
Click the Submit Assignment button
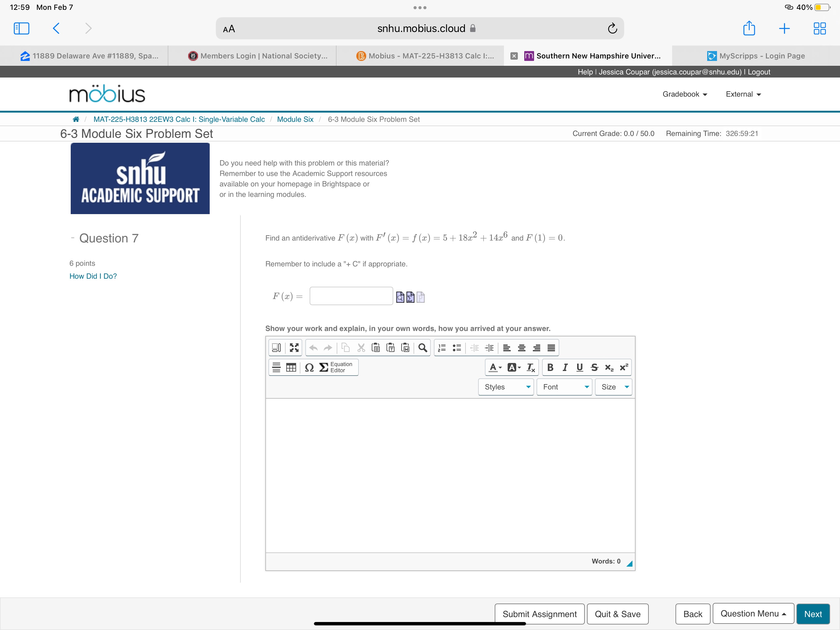(539, 614)
